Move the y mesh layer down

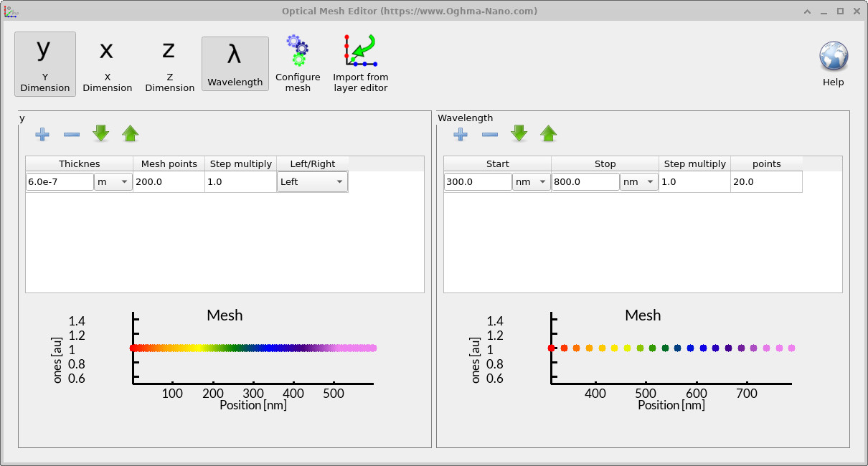pyautogui.click(x=100, y=133)
